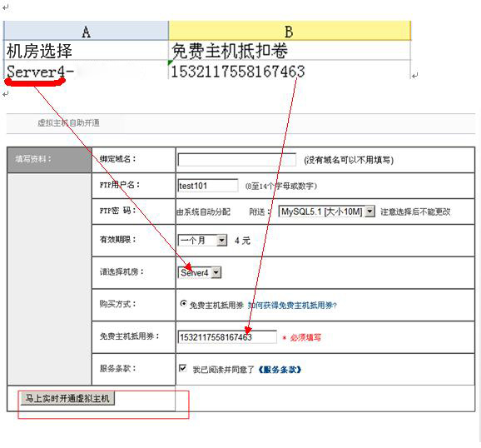Click the 免费主机抵扣卷 cell

[290, 51]
